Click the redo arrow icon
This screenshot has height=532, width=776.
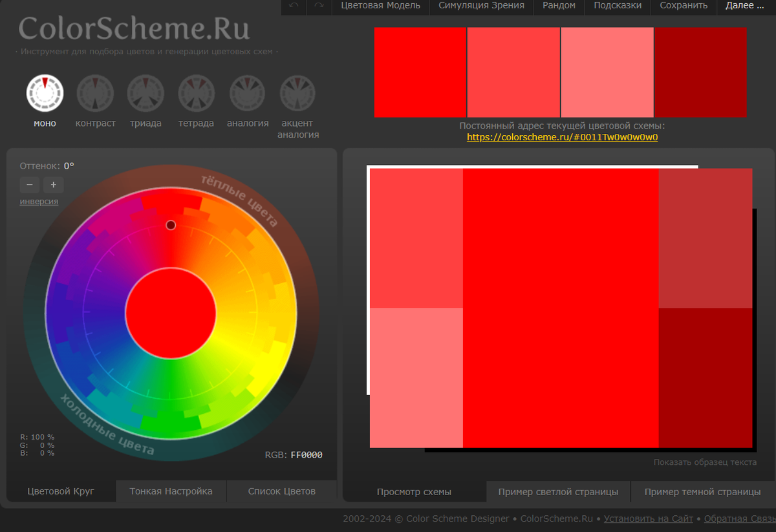coord(318,8)
